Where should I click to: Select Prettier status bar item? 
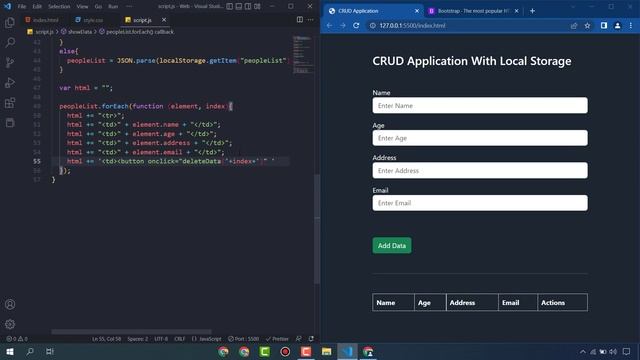click(277, 339)
